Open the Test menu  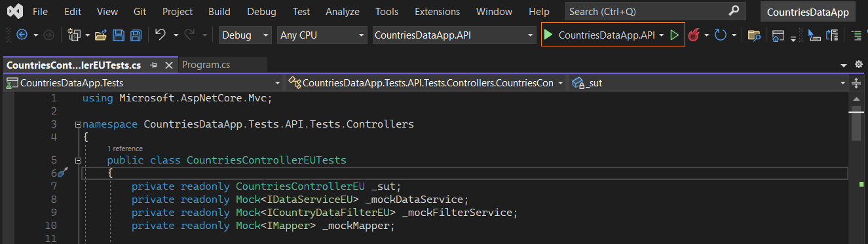[301, 12]
